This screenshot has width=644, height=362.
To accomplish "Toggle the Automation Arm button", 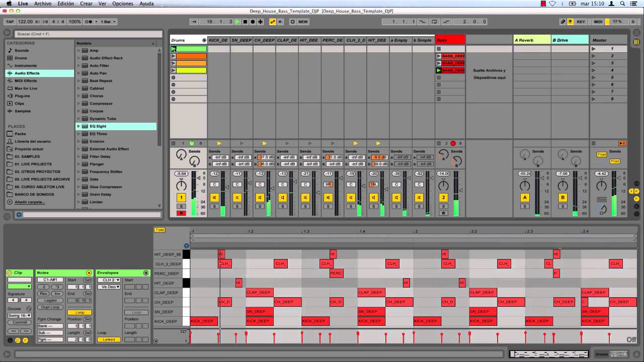I will tap(273, 22).
